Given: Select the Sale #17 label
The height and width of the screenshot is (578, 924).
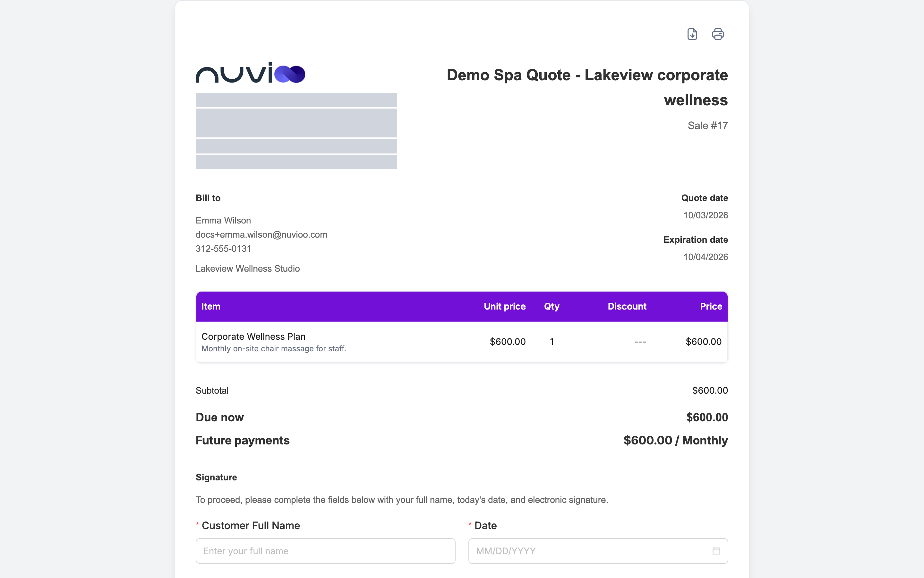Looking at the screenshot, I should point(707,125).
